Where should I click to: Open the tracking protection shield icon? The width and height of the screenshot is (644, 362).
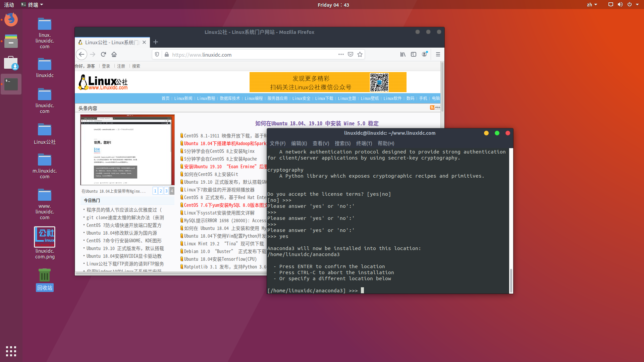(x=157, y=54)
